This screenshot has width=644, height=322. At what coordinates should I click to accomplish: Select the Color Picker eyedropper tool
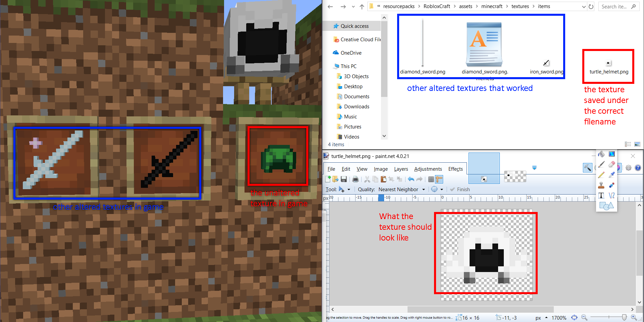click(x=612, y=175)
